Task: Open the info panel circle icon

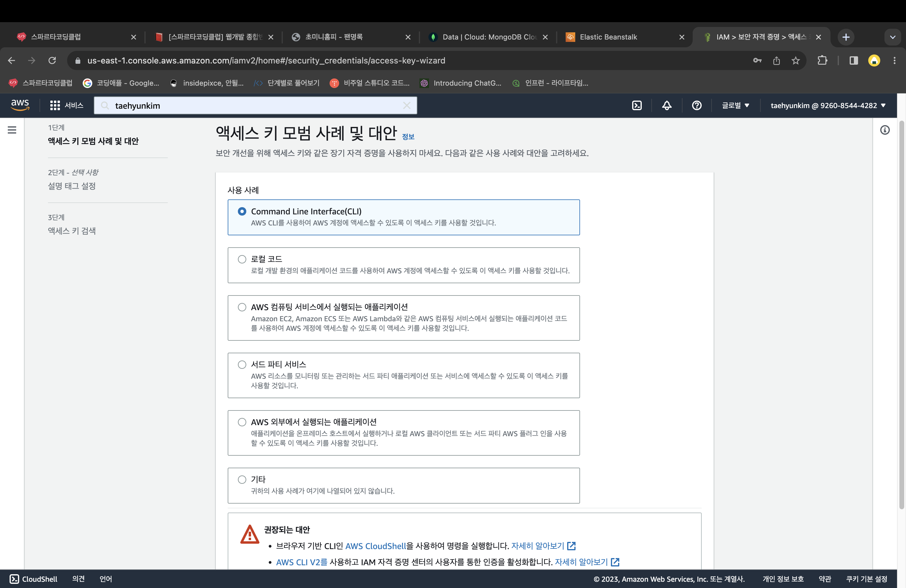Action: click(885, 130)
